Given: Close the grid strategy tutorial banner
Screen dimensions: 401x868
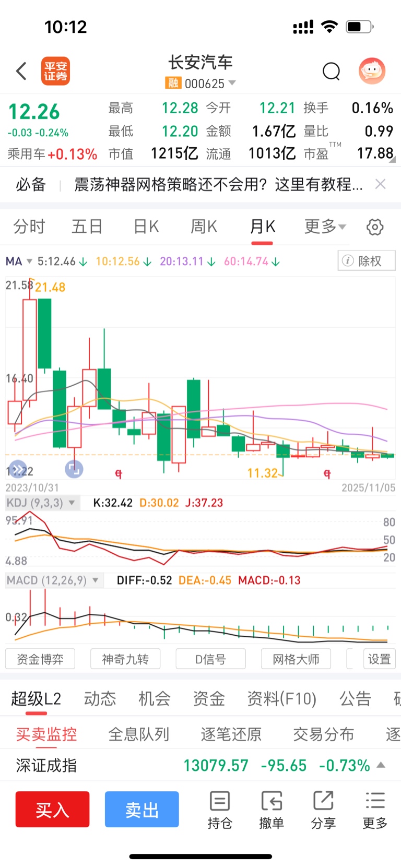Looking at the screenshot, I should (381, 184).
